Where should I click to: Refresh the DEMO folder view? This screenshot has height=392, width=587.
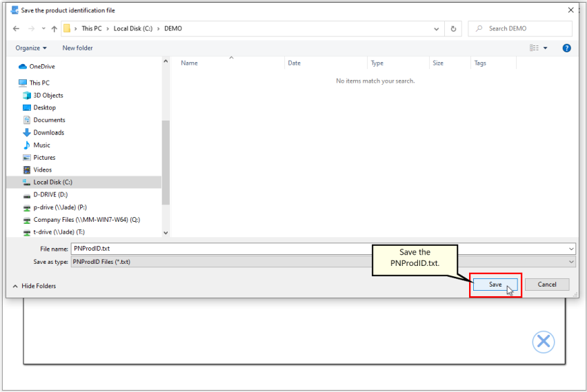point(453,29)
